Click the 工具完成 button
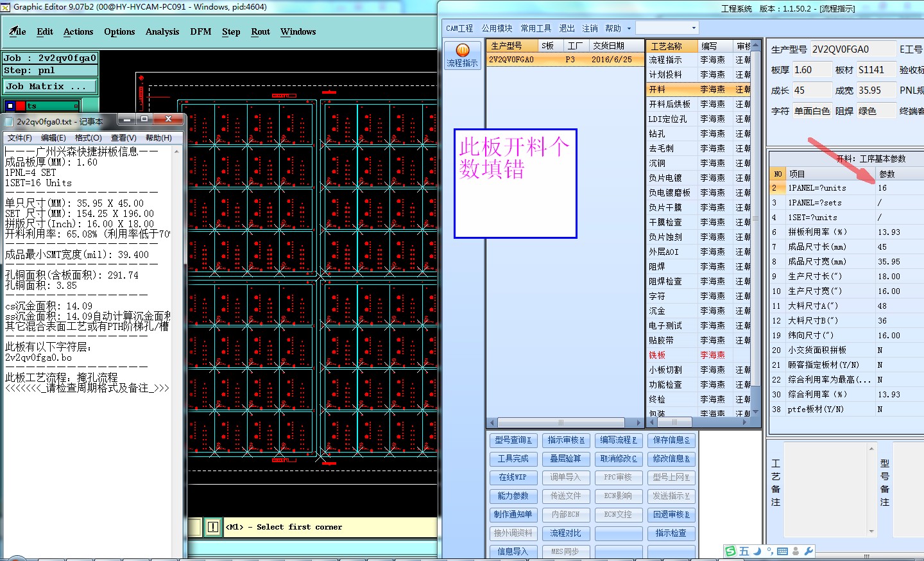 click(x=513, y=459)
